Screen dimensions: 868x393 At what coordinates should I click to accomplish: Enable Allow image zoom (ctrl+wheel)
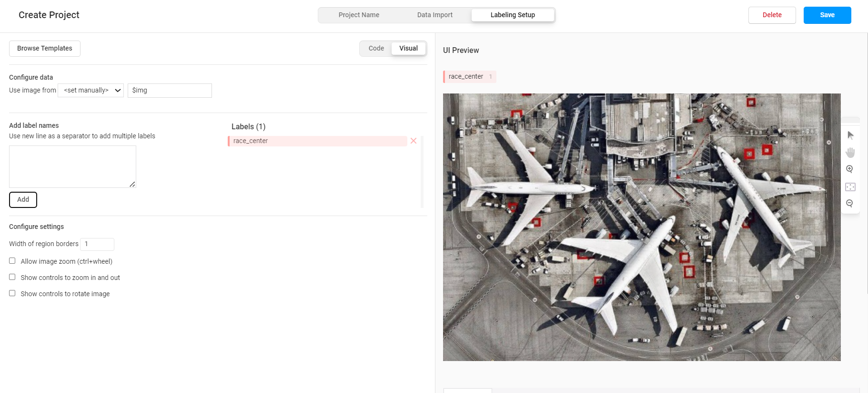coord(12,261)
